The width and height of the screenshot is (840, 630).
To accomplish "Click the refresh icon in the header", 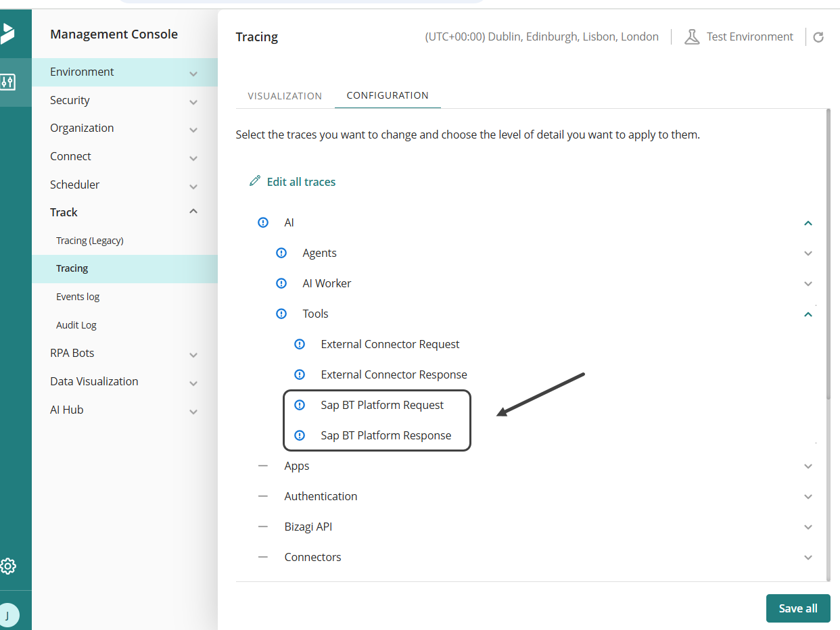I will [818, 37].
